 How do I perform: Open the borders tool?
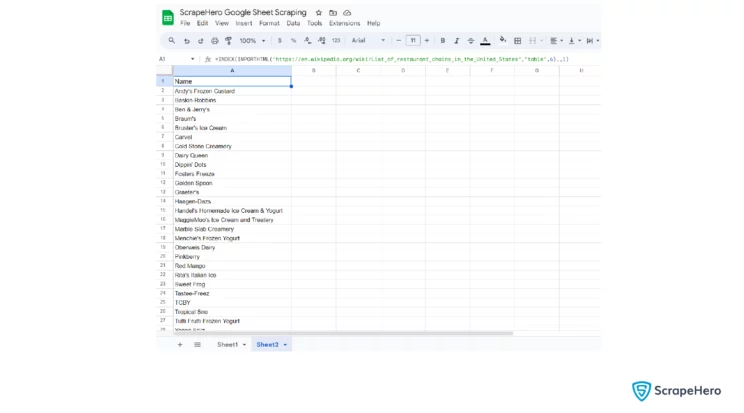(518, 41)
